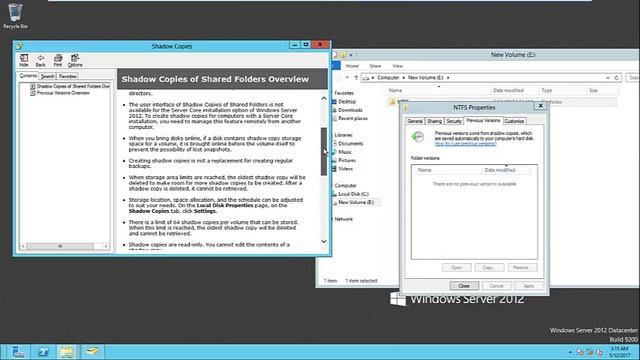
Task: Click the Pictures library icon
Action: [x=334, y=160]
